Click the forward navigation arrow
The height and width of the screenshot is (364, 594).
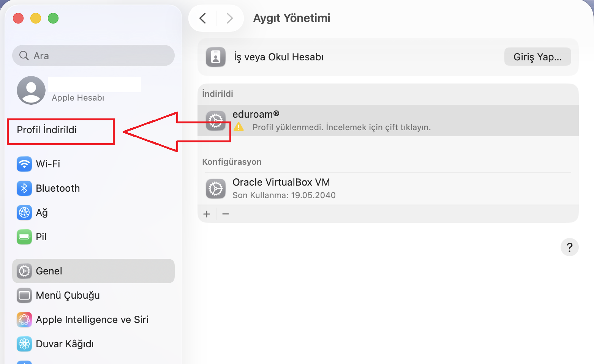tap(229, 18)
